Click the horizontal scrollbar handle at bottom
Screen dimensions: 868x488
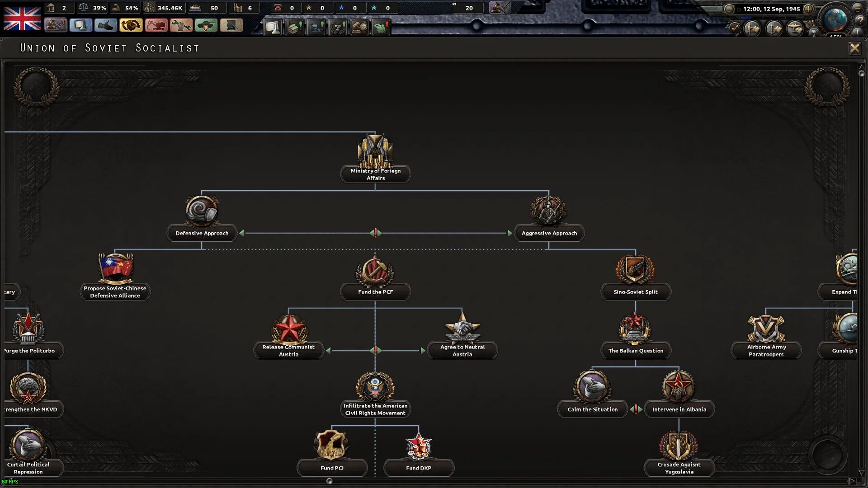[x=329, y=481]
